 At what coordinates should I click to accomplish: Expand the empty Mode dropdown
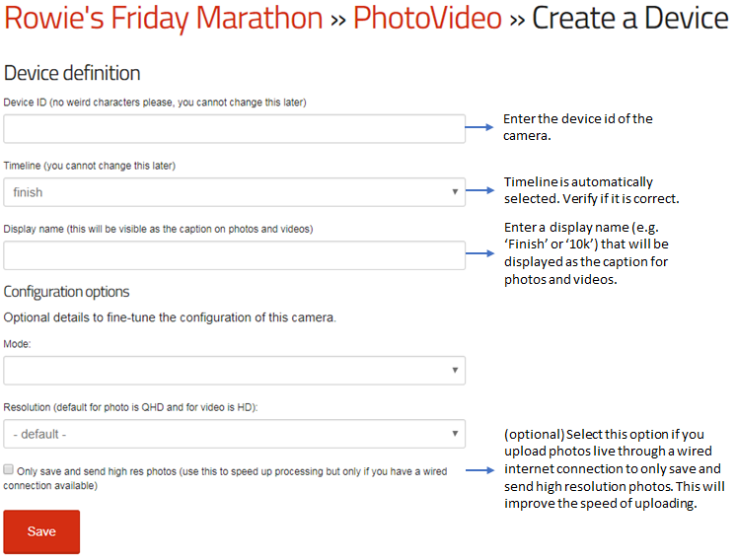click(x=234, y=371)
